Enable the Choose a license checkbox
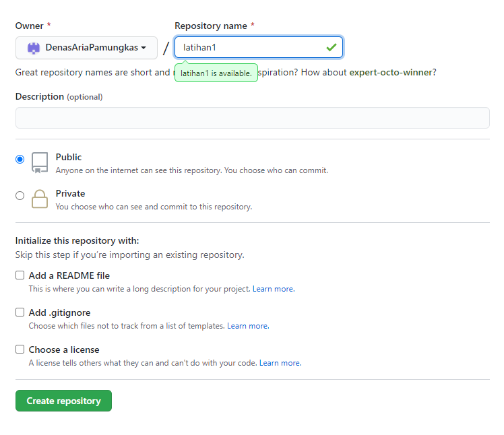The width and height of the screenshot is (504, 435). click(20, 349)
